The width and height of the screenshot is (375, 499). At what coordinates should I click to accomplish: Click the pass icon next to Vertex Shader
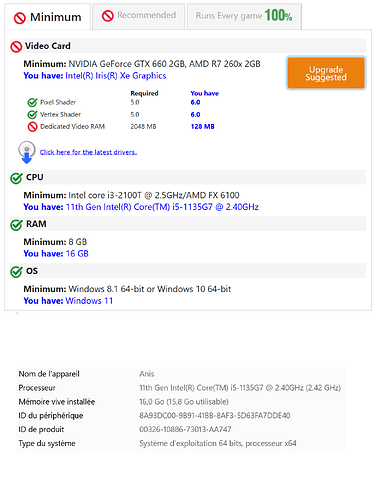[x=32, y=115]
